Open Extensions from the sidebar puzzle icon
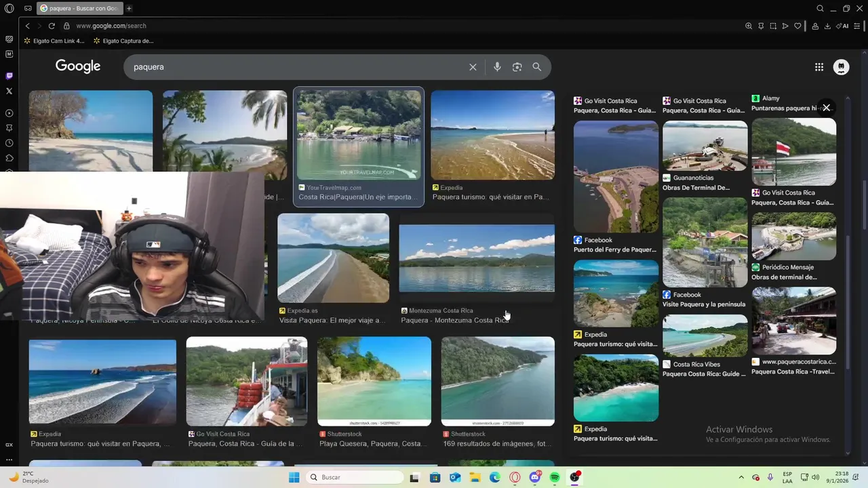This screenshot has height=488, width=868. (9, 158)
